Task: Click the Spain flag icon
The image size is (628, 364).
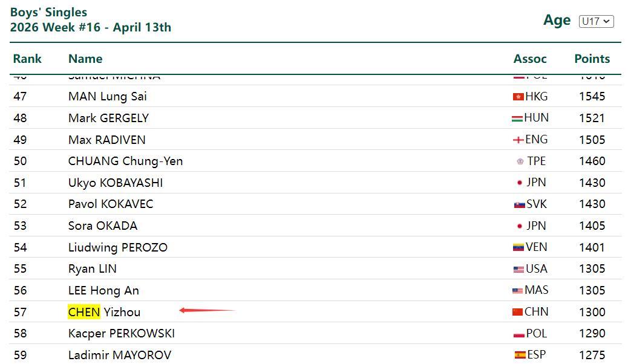Action: click(x=519, y=355)
